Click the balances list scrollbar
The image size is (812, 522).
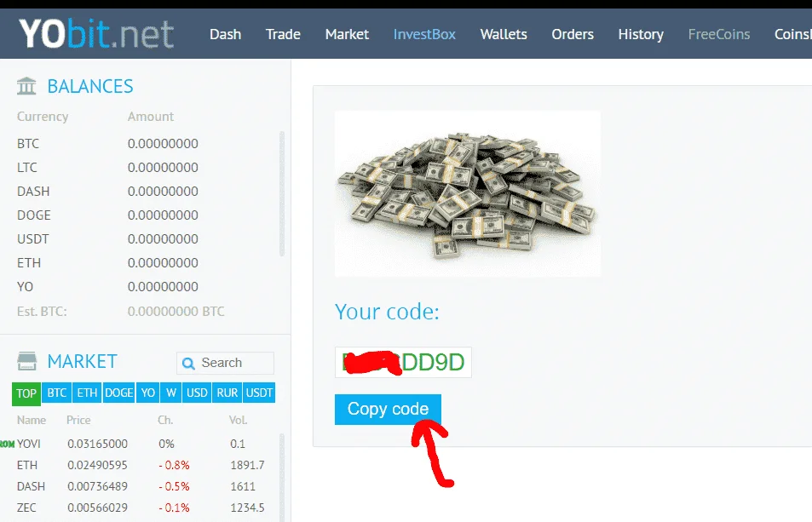[282, 193]
